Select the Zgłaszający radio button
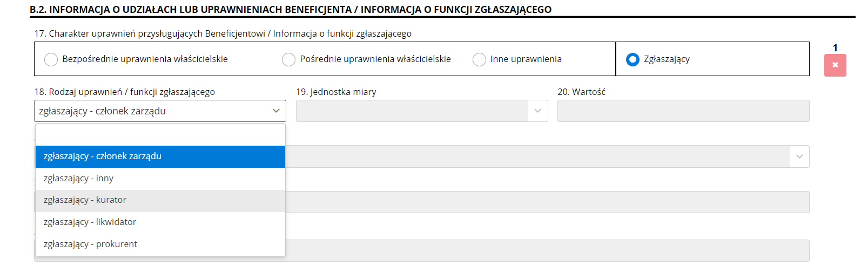Viewport: 868px width, 266px height. pyautogui.click(x=633, y=59)
